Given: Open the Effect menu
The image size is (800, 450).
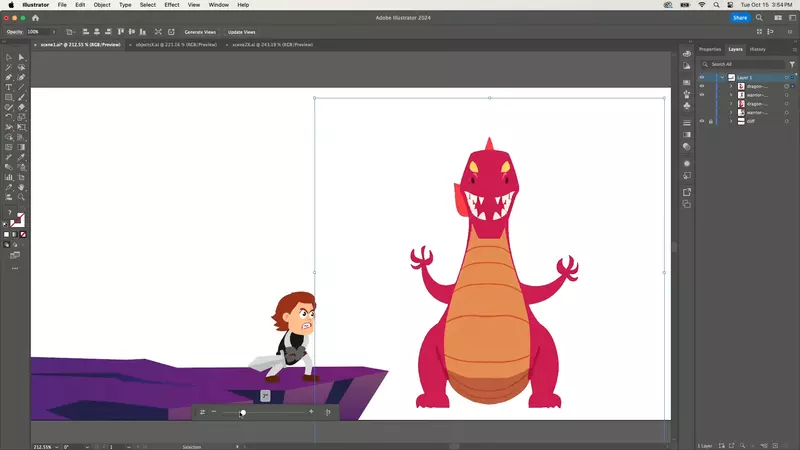Looking at the screenshot, I should pos(172,5).
